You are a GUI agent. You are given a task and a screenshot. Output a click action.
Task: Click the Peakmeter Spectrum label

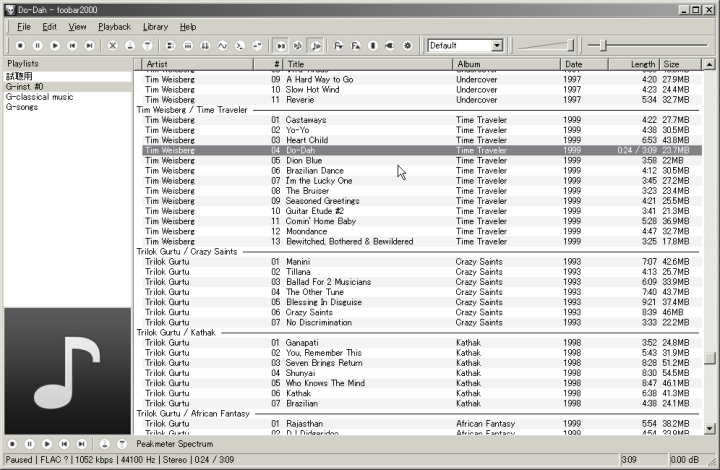174,444
